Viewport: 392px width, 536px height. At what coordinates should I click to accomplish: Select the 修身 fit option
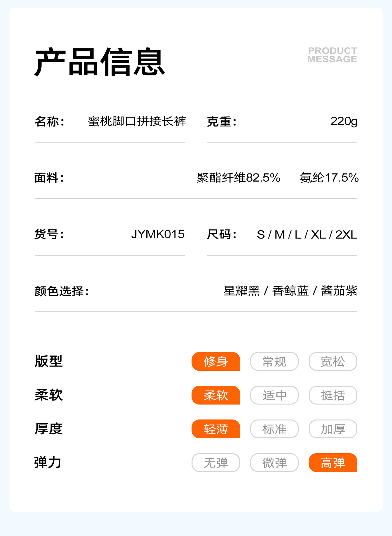point(216,361)
